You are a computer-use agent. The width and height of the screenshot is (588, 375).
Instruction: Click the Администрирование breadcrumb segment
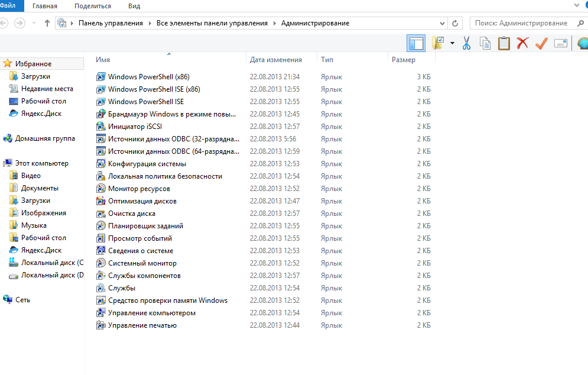click(x=315, y=23)
